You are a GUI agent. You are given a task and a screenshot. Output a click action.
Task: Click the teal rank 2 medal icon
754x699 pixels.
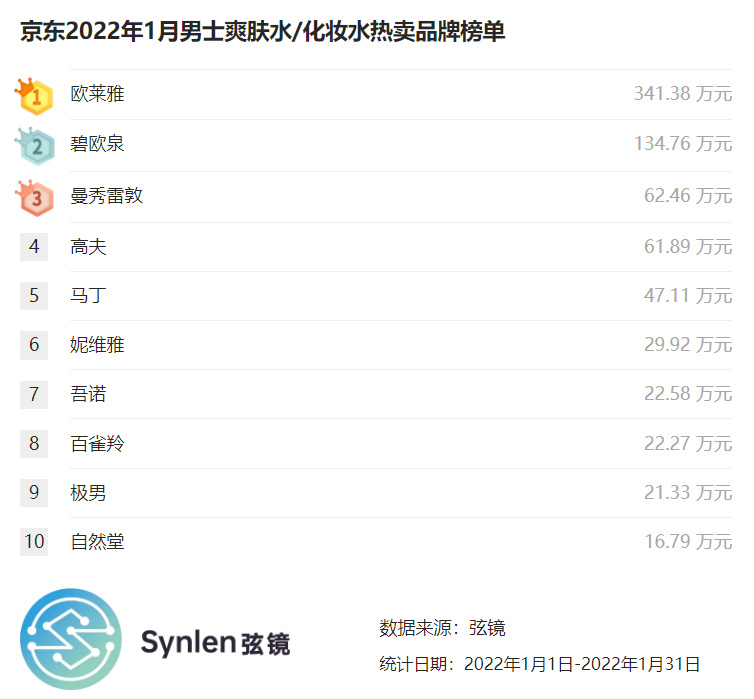pyautogui.click(x=35, y=146)
